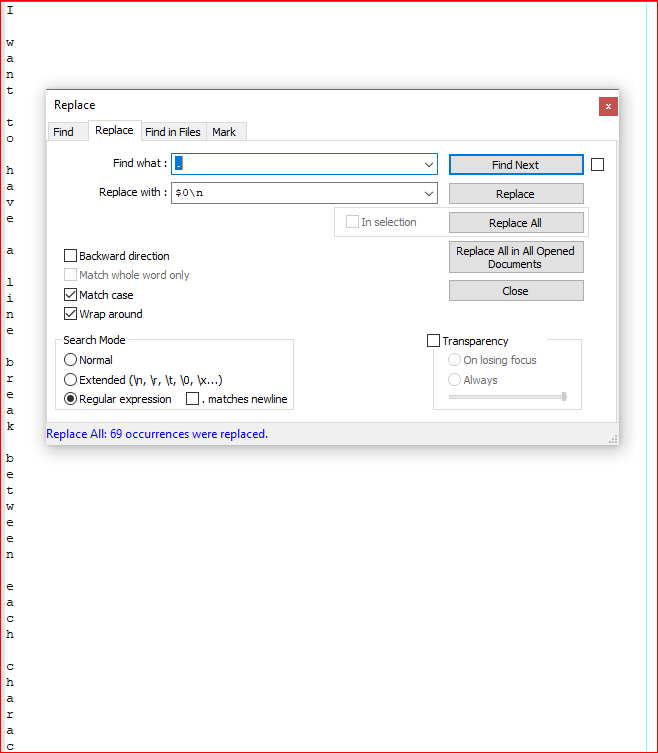Viewport: 658px width, 753px height.
Task: Close the Replace dialog with red X
Action: pyautogui.click(x=608, y=107)
